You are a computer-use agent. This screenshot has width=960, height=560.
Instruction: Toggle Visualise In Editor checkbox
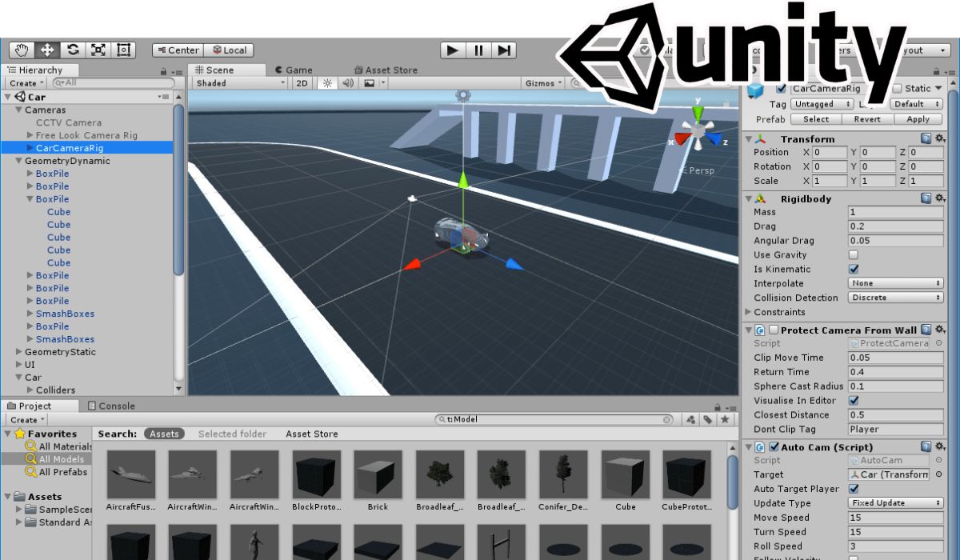coord(854,401)
